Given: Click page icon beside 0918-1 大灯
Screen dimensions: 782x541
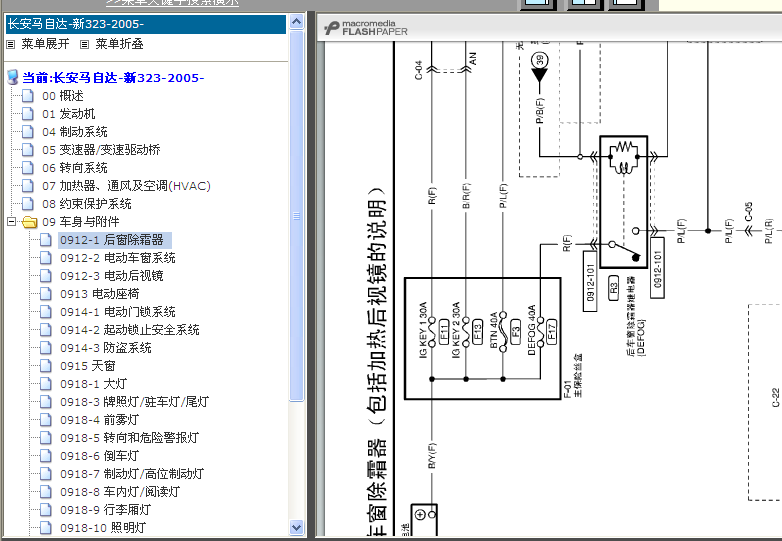Looking at the screenshot, I should (x=46, y=383).
